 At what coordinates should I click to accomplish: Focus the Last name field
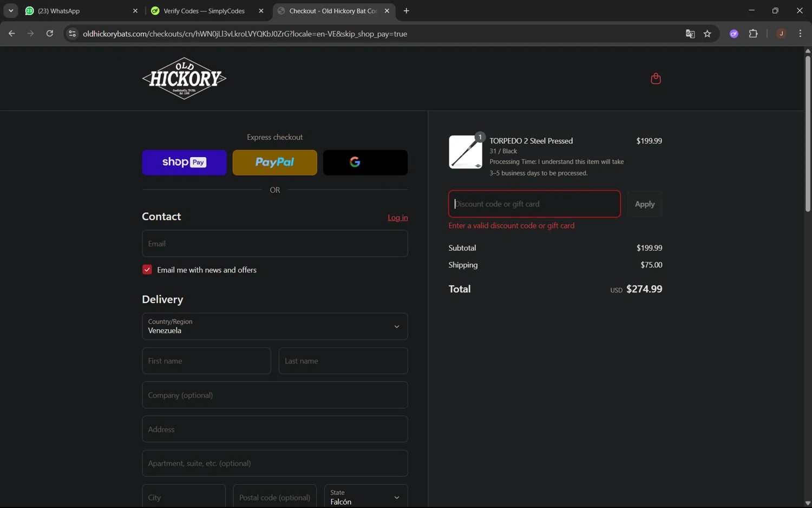pyautogui.click(x=343, y=361)
